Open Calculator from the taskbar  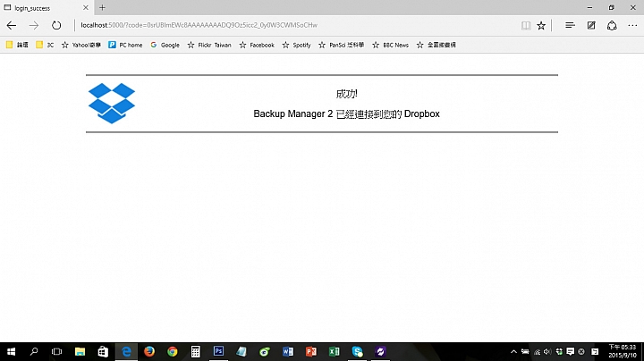coord(196,351)
